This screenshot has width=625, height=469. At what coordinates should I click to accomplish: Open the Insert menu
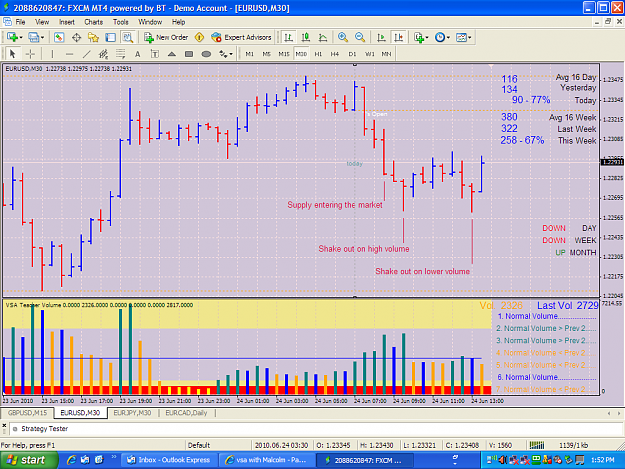[67, 22]
